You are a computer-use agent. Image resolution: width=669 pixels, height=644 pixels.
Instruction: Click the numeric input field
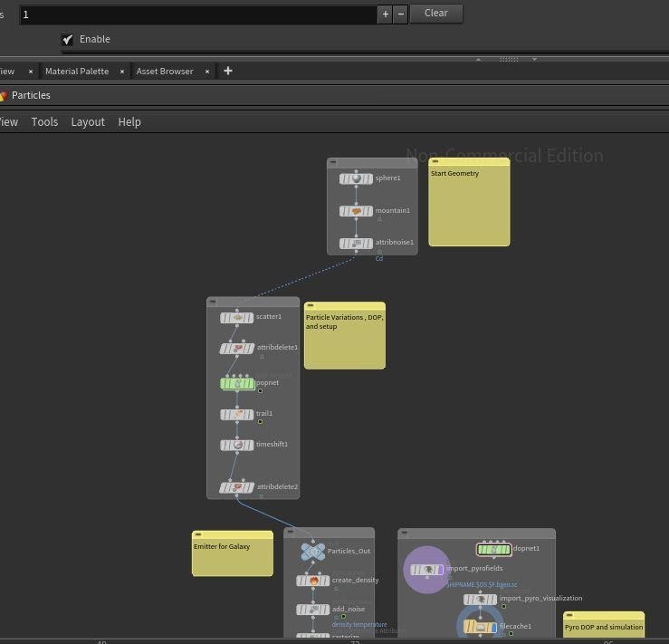click(x=197, y=14)
